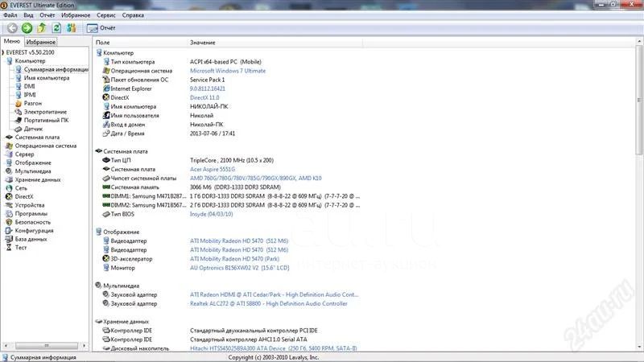Viewport: 644px width, 362px height.
Task: Click the Конфигурация icon in tree
Action: pyautogui.click(x=9, y=231)
